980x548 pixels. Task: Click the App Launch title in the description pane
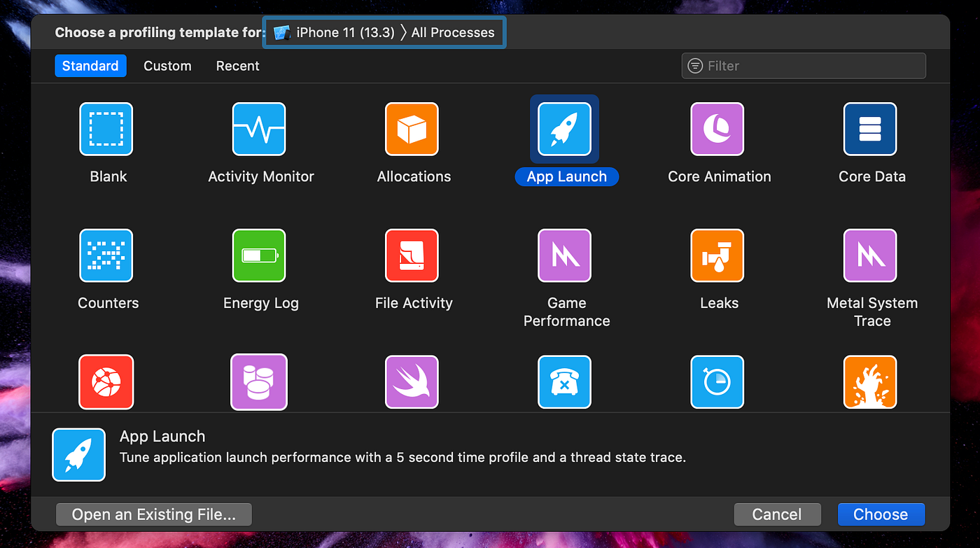click(x=162, y=436)
